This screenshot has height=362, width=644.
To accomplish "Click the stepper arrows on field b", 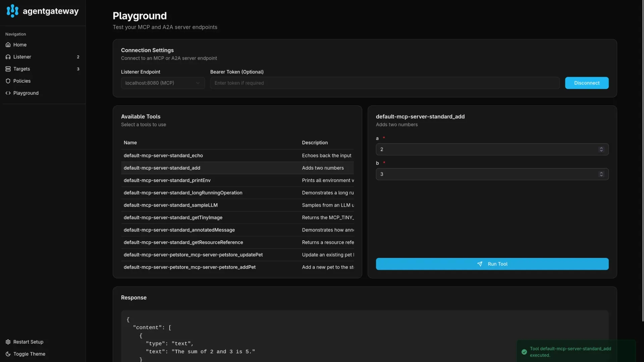I will (601, 174).
